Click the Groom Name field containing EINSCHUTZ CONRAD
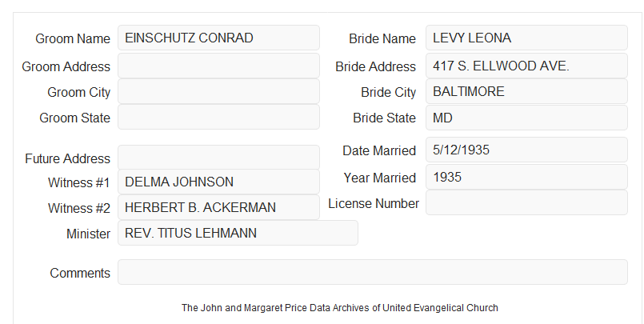The image size is (644, 324). 218,38
